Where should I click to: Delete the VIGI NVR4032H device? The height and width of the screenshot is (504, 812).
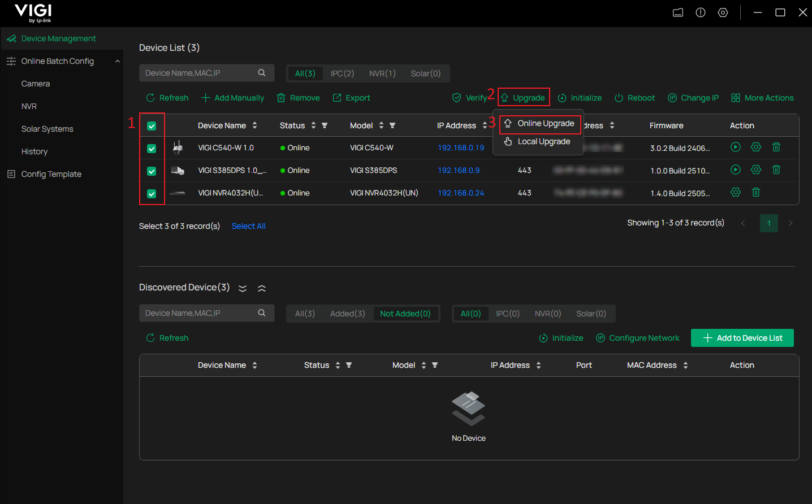756,192
